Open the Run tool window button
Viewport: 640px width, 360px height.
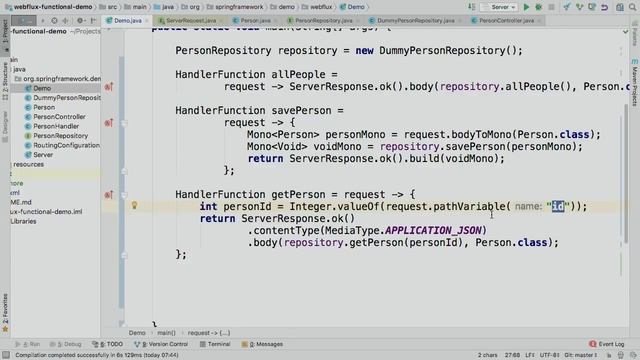point(28,344)
